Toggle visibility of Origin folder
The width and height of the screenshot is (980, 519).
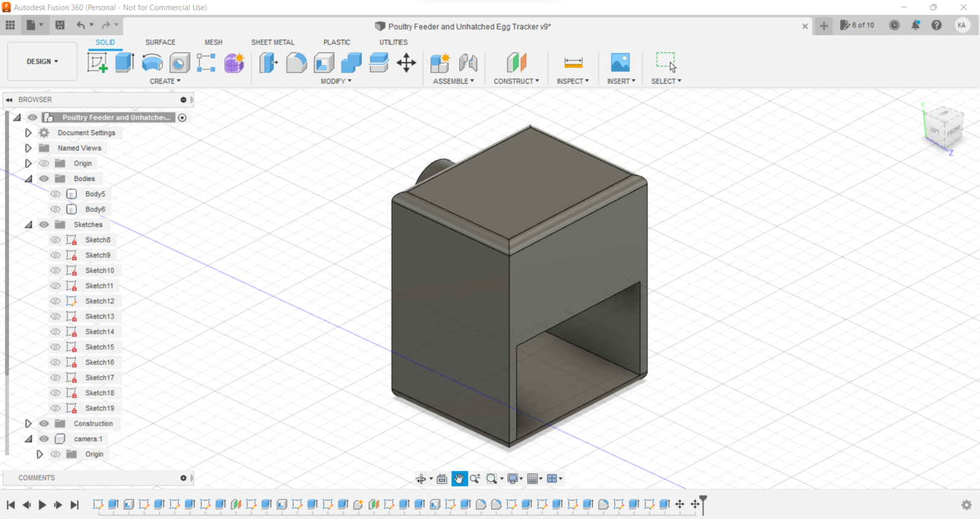coord(44,163)
